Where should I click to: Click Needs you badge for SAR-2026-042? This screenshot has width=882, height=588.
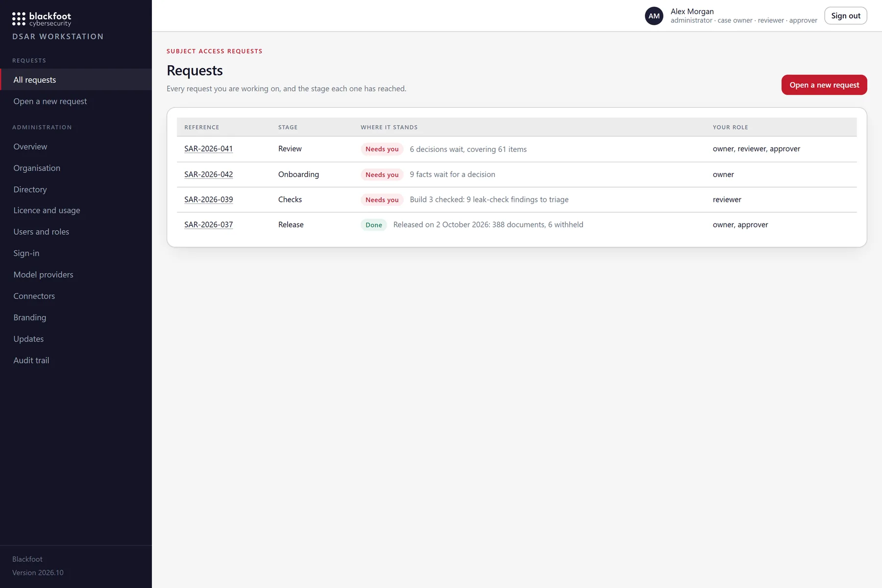point(382,174)
